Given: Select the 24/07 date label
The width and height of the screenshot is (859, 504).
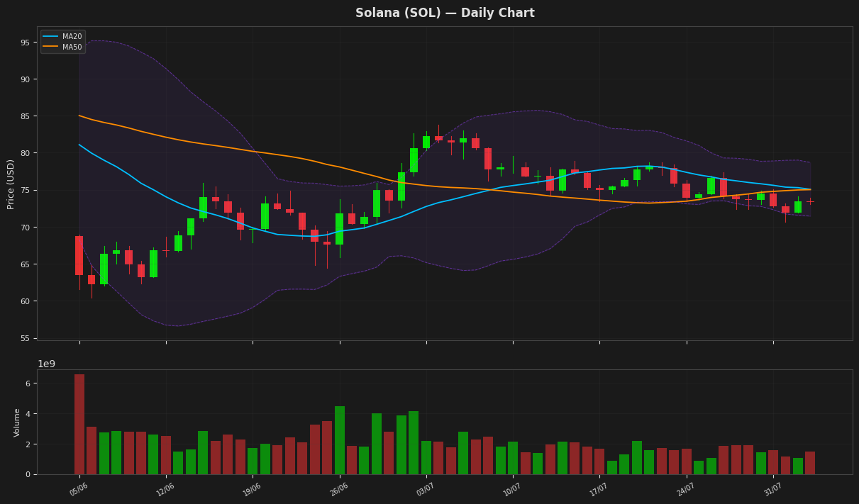Looking at the screenshot, I should [x=685, y=489].
